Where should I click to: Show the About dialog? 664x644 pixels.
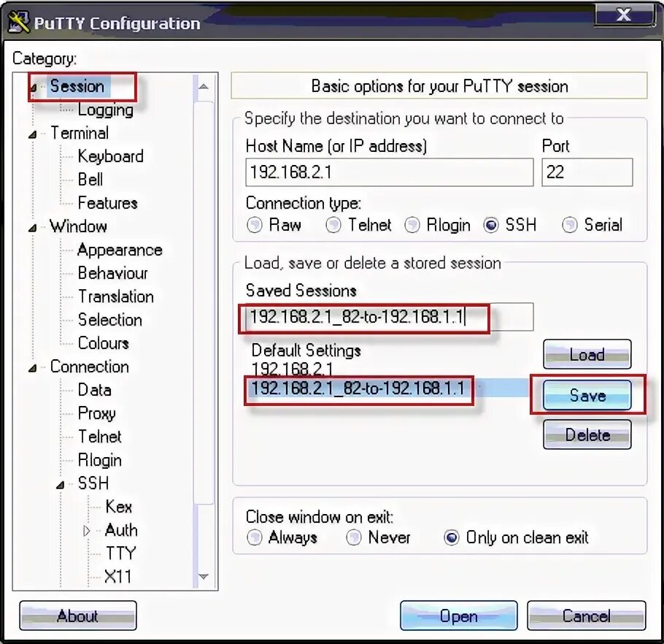[x=78, y=616]
